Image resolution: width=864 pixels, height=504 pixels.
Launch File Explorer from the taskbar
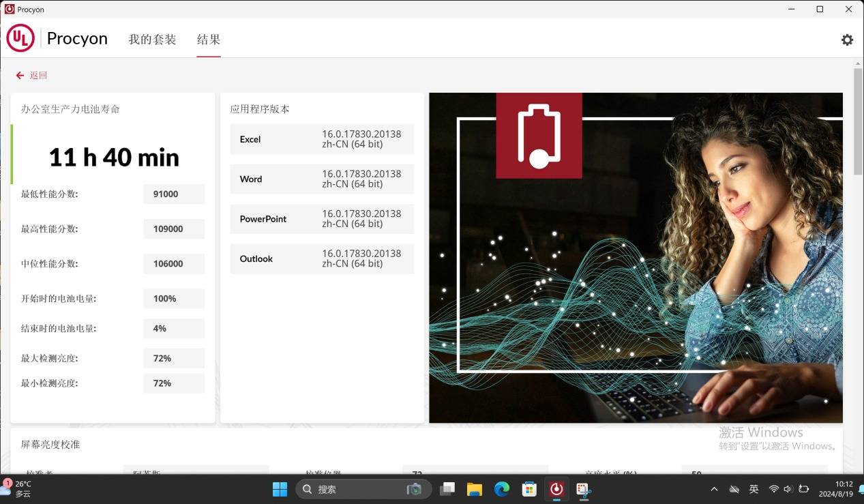475,489
